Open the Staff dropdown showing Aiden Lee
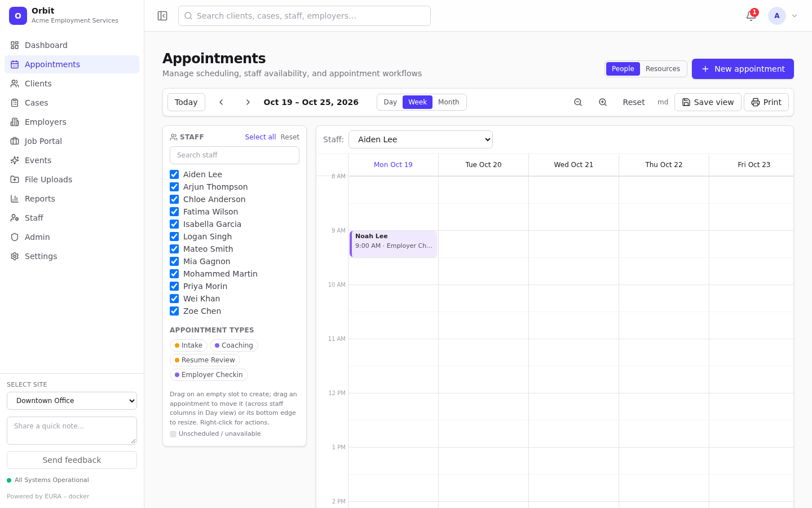The image size is (812, 508). coord(421,139)
